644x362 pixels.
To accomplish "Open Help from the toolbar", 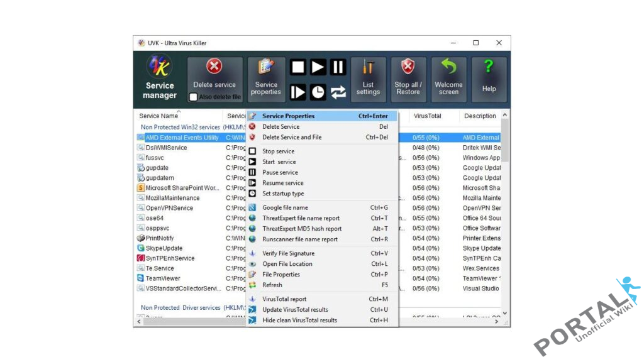I will [x=489, y=79].
